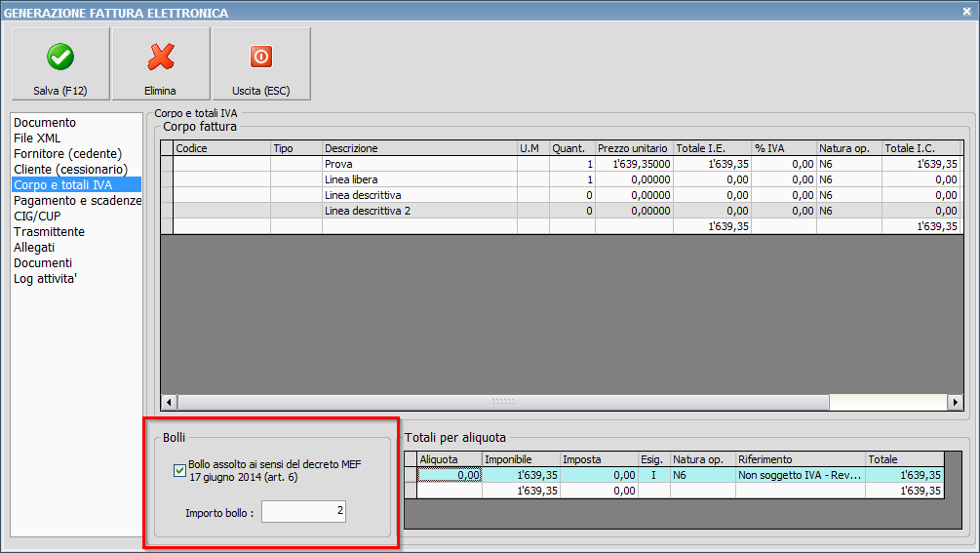This screenshot has width=980, height=553.
Task: Click the Aliquota 0,00 cell in totals
Action: [450, 475]
